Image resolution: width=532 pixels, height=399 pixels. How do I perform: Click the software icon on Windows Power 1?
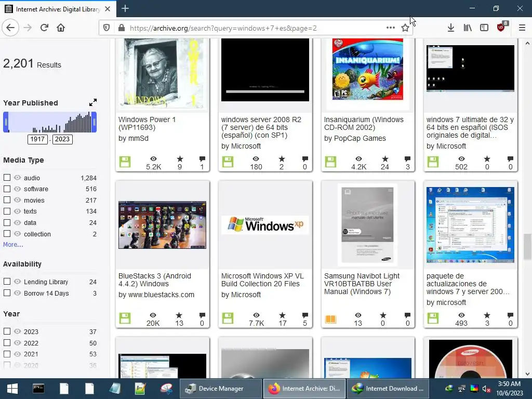[125, 162]
